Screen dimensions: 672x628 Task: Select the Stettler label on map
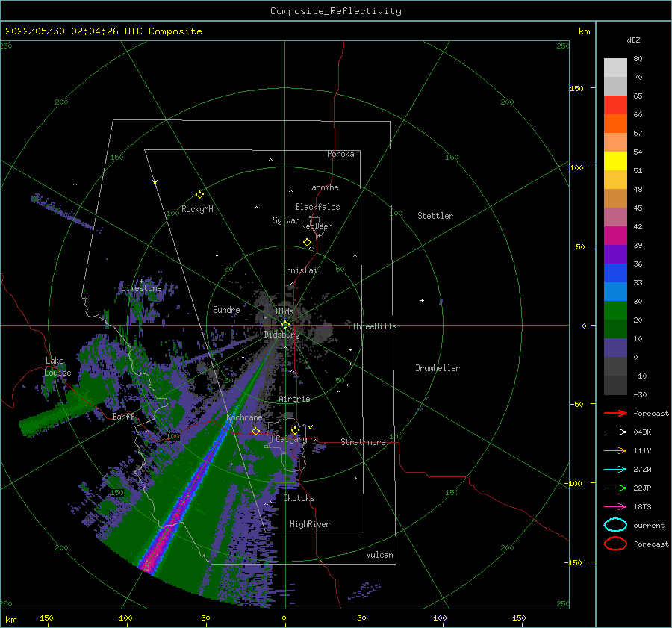435,216
